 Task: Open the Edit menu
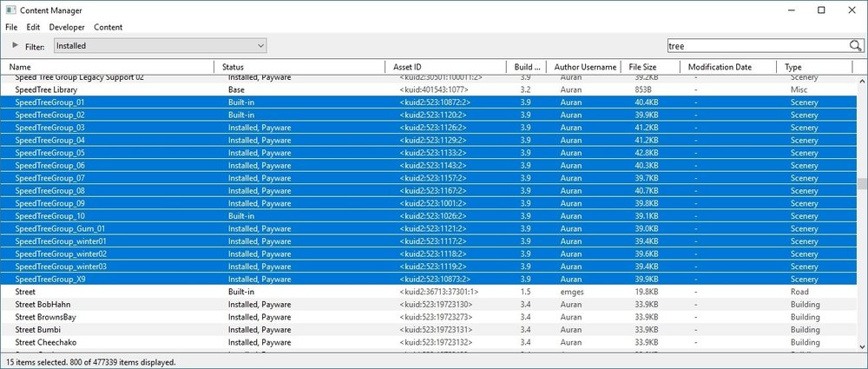[x=33, y=27]
